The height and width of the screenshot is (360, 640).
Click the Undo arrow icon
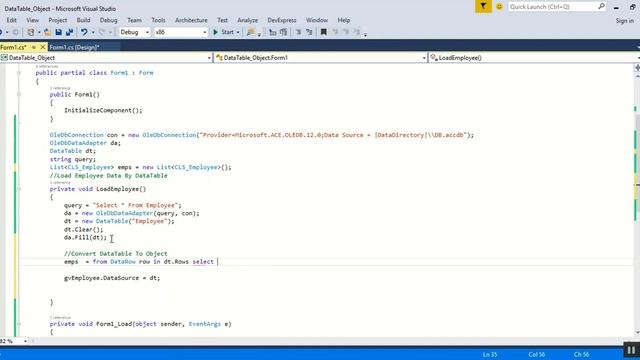[84, 32]
